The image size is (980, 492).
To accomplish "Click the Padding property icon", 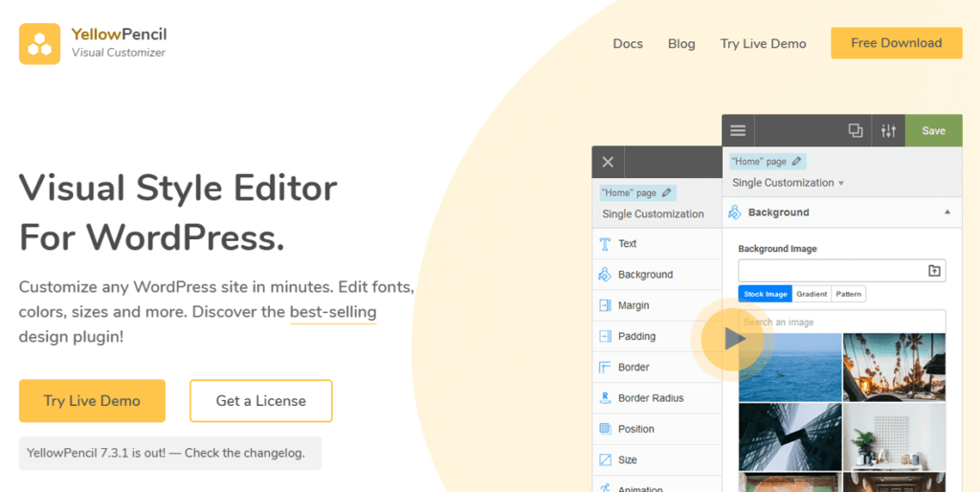I will pos(605,336).
